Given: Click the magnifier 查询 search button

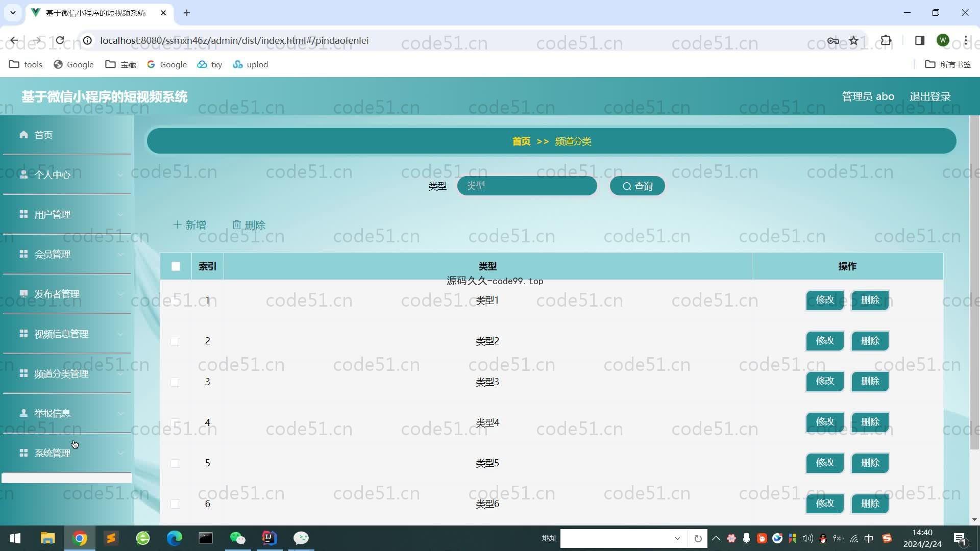Looking at the screenshot, I should pyautogui.click(x=637, y=186).
